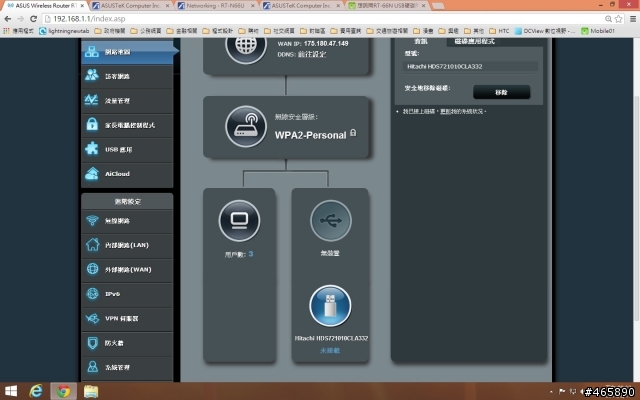This screenshot has width=640, height=400.
Task: Select the blue Hitachi USB disk icon
Action: tap(330, 306)
